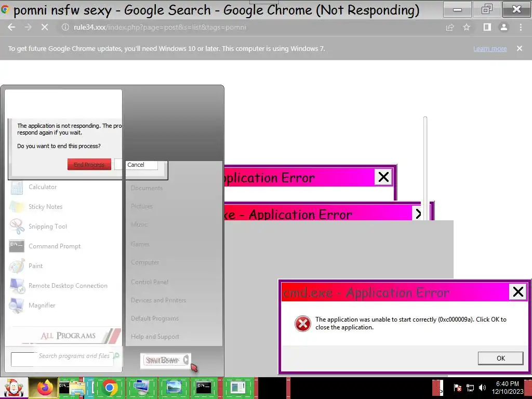Switch to Chrome on taskbar
This screenshot has height=399, width=532.
coord(109,388)
